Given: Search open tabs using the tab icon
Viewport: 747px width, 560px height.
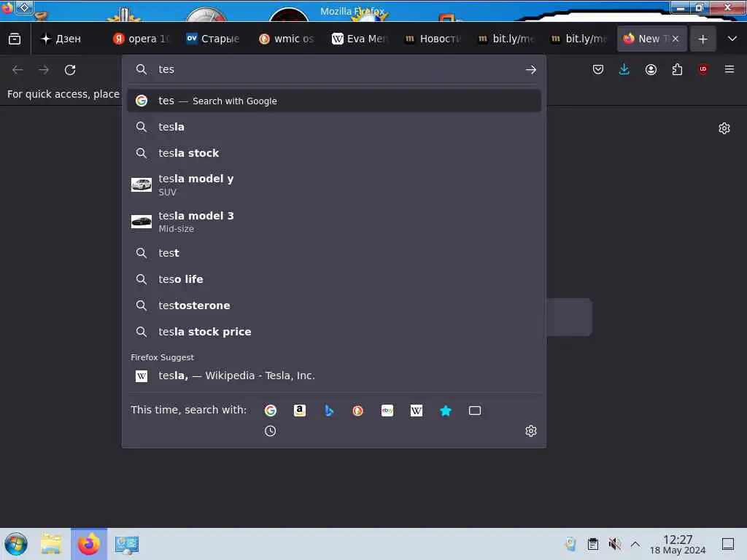Looking at the screenshot, I should [474, 411].
